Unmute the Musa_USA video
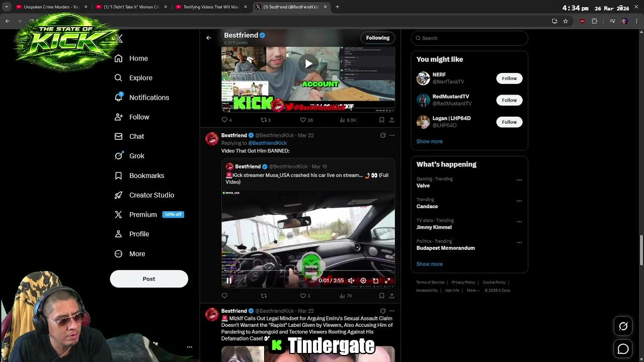The width and height of the screenshot is (644, 362). pyautogui.click(x=351, y=281)
